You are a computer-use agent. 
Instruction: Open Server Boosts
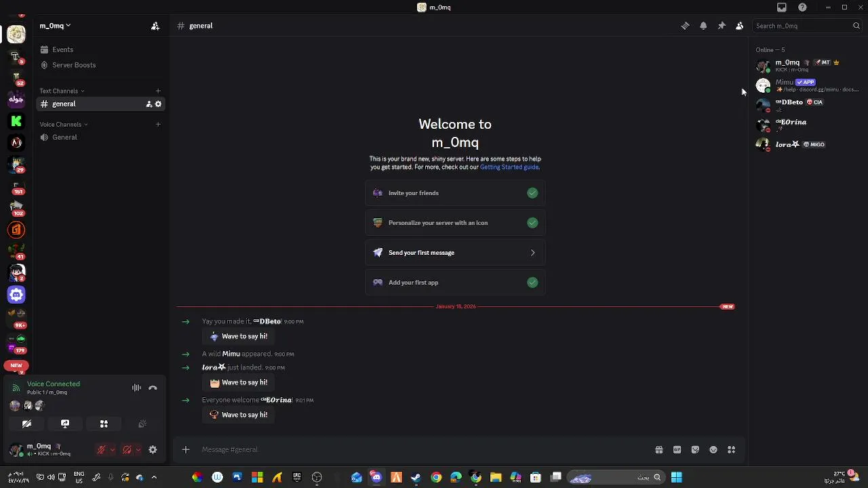[100, 65]
